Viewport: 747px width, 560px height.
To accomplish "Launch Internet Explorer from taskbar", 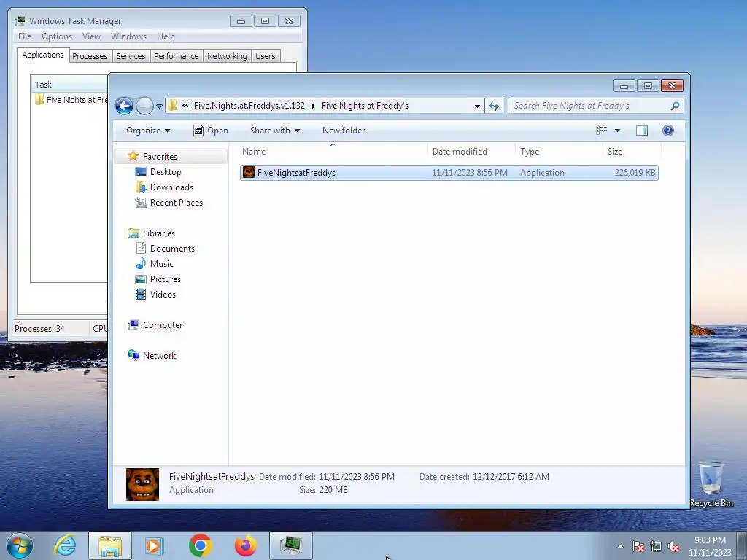I will click(x=65, y=545).
